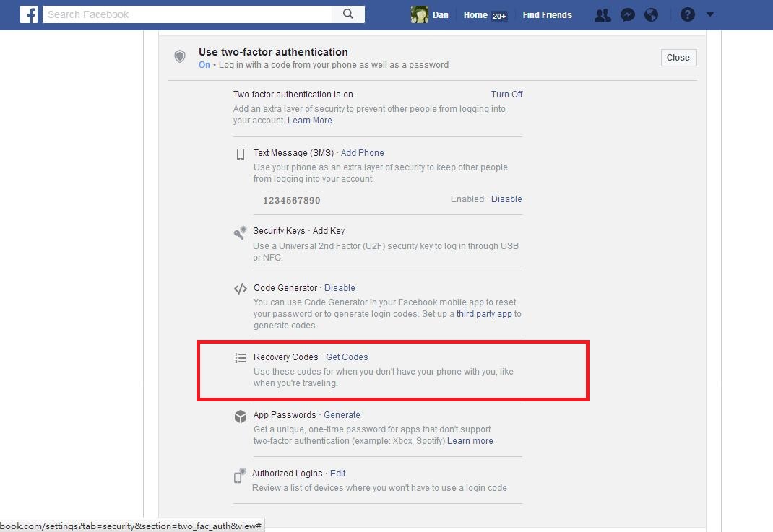Click the 'Authorized Logins' label
Viewport: 773px width, 532px height.
[287, 474]
